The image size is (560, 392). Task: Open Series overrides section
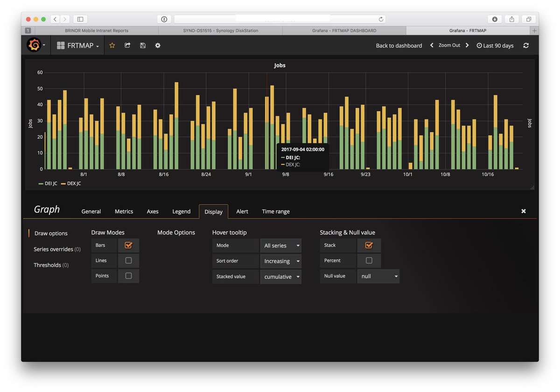click(57, 249)
